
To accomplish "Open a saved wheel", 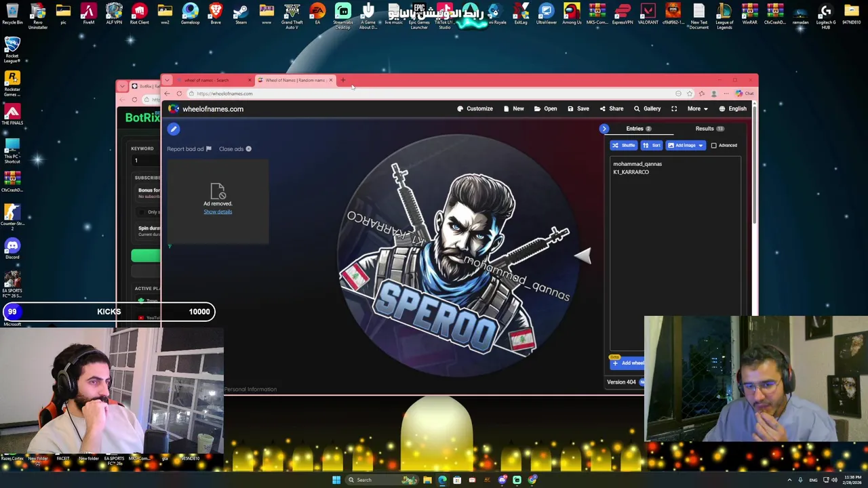I will pyautogui.click(x=546, y=108).
